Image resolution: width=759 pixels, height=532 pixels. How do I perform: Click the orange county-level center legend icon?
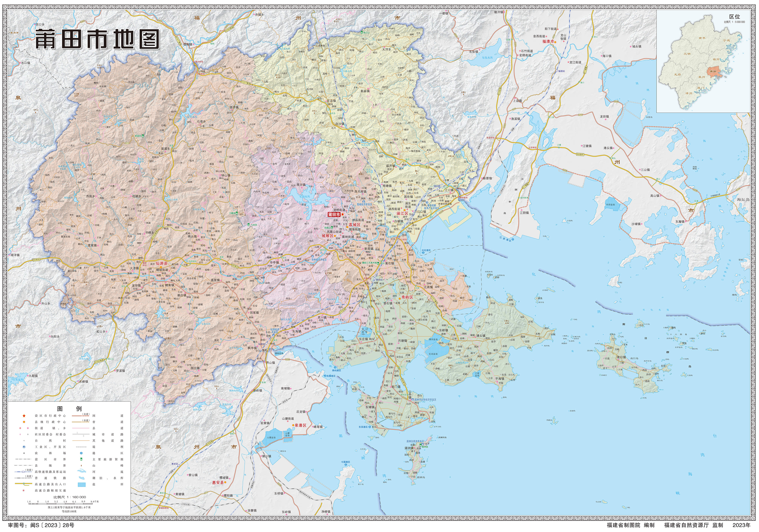point(24,422)
